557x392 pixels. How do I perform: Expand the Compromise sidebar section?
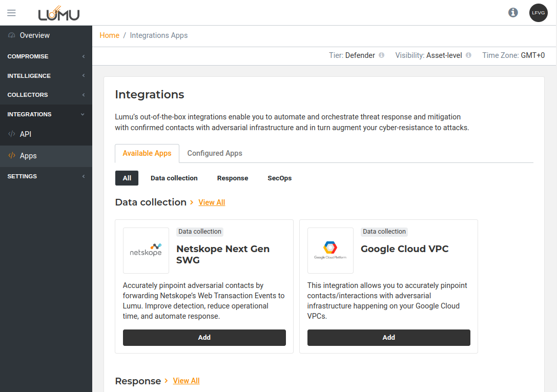click(46, 56)
